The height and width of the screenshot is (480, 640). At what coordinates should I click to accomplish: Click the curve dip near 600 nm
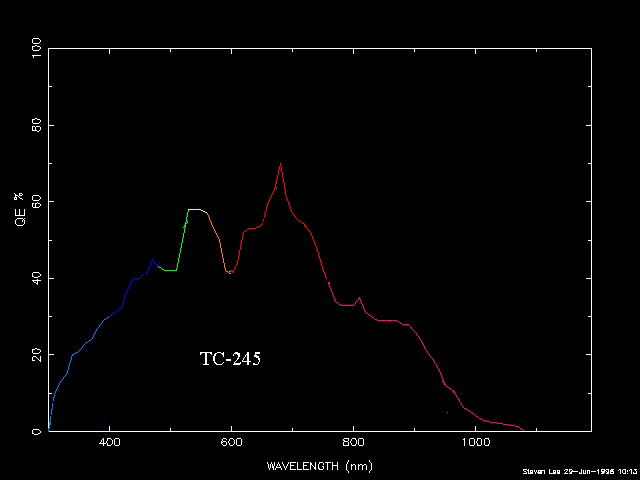tap(230, 272)
